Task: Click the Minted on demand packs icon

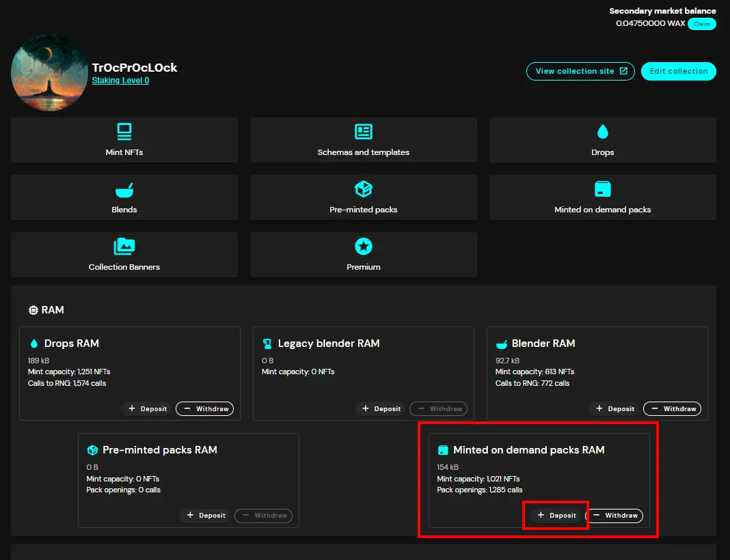Action: click(602, 189)
